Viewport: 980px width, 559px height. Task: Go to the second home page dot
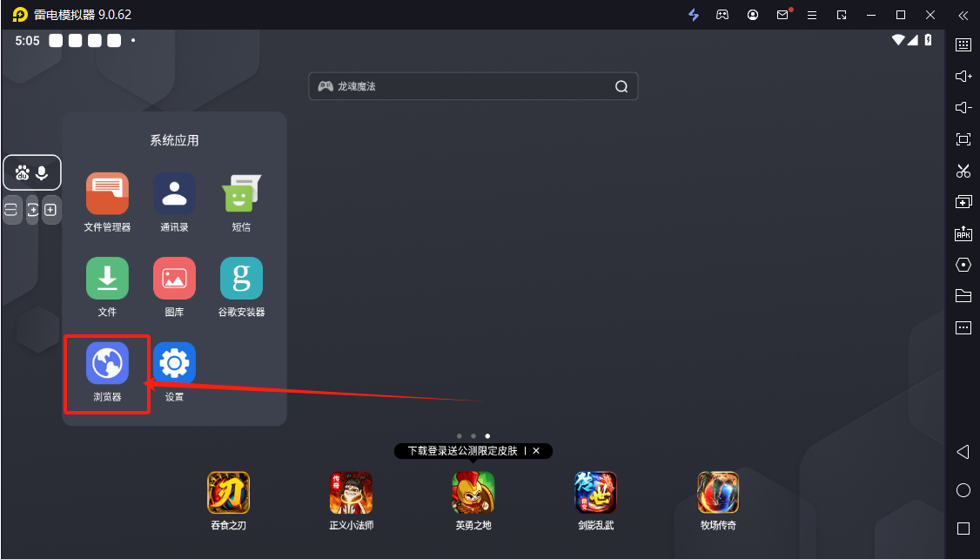coord(473,436)
